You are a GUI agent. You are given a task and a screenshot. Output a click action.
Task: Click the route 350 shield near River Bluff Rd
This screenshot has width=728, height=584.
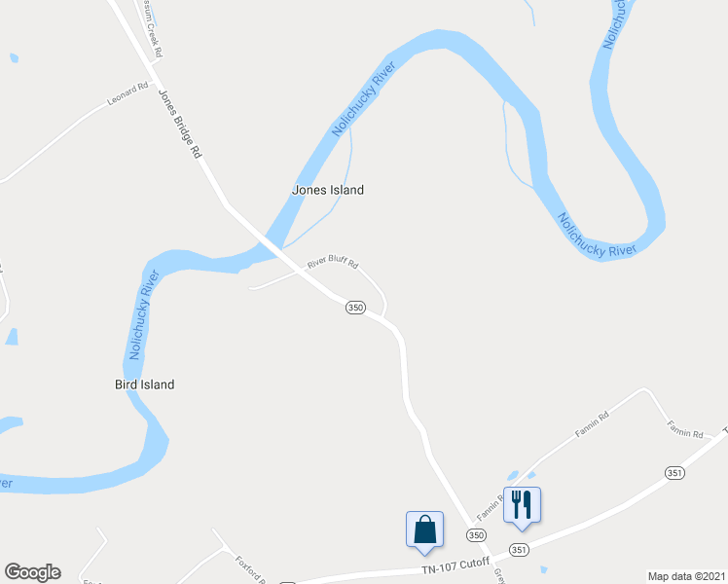point(355,308)
